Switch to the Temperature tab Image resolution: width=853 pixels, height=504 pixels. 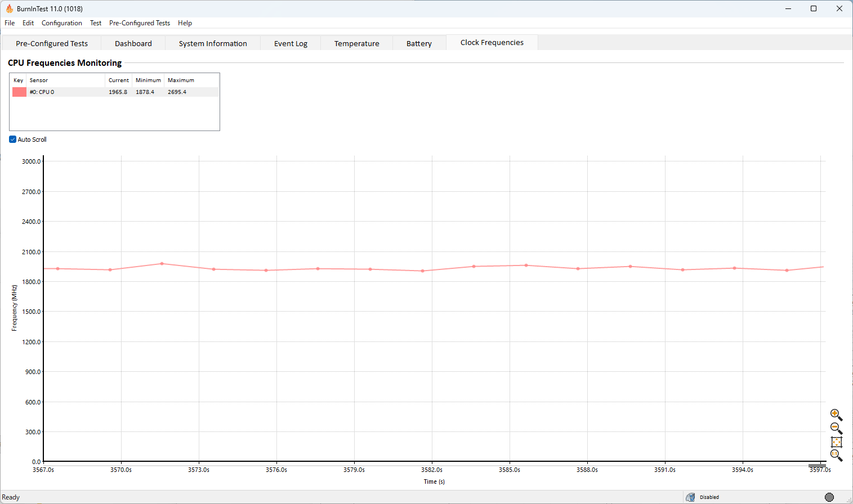point(356,43)
